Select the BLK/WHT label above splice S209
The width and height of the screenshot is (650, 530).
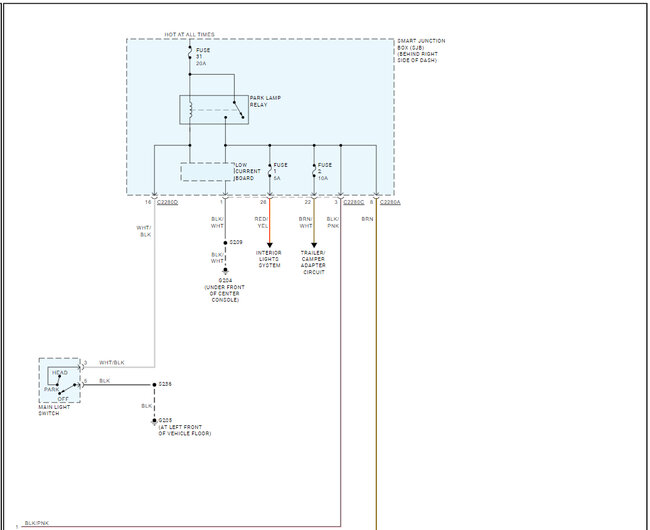click(x=217, y=222)
